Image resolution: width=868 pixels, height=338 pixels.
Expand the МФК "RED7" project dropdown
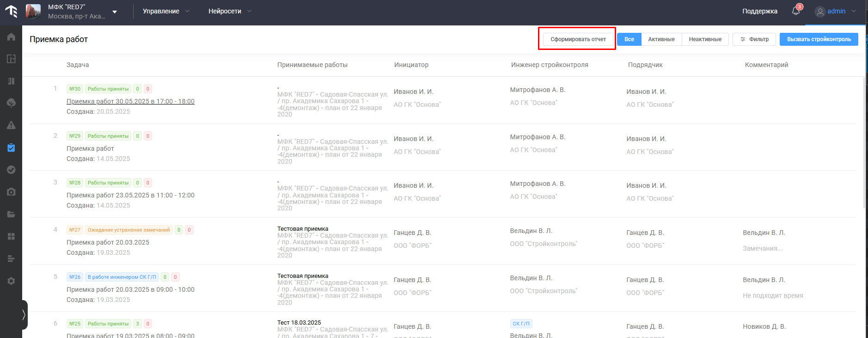point(115,12)
